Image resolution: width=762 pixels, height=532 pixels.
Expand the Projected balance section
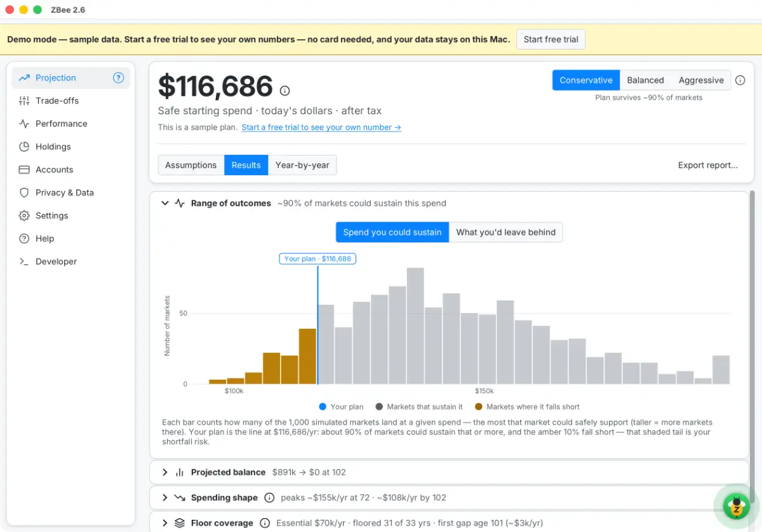(x=165, y=472)
